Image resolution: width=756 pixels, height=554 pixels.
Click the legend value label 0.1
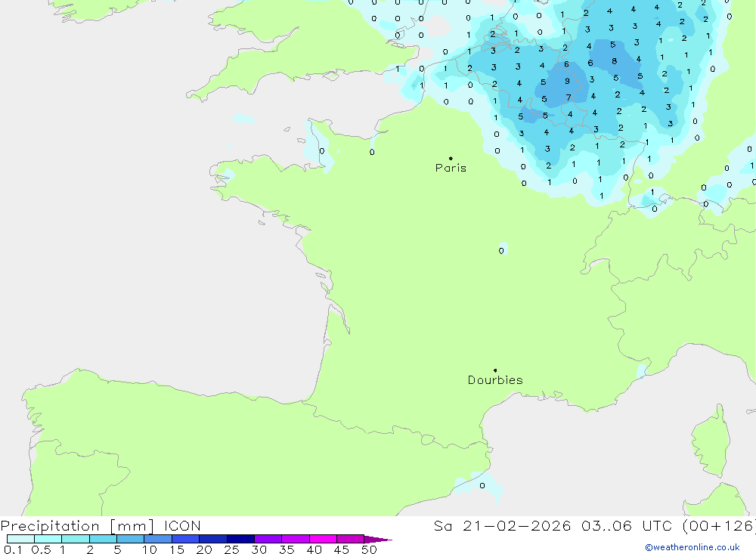13,549
